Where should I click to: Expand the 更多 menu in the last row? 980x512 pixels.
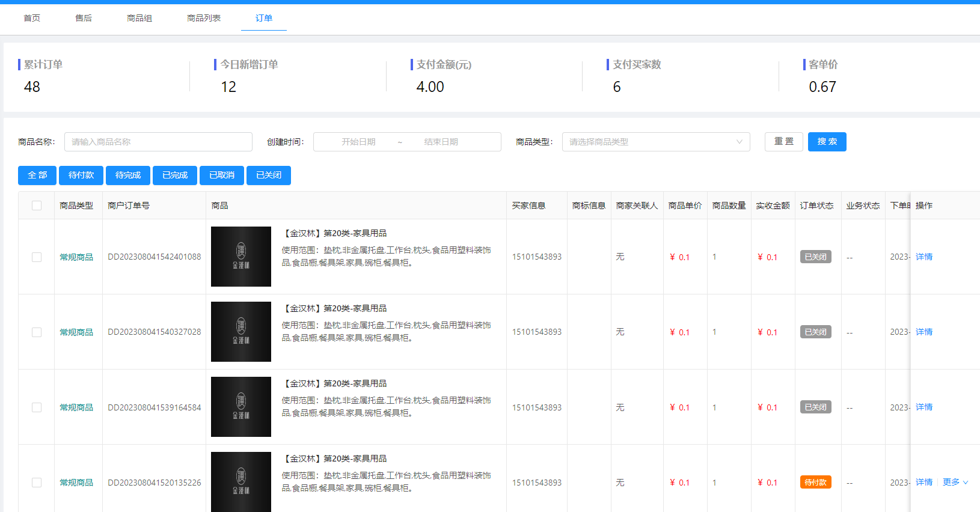(x=955, y=482)
